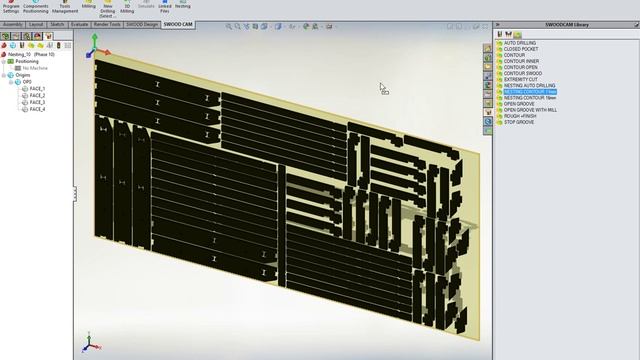The width and height of the screenshot is (640, 360).
Task: Choose CLOSED POCKET from the library
Action: (x=521, y=49)
